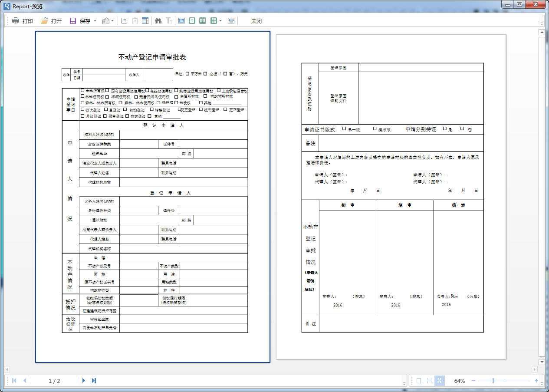Image resolution: width=549 pixels, height=392 pixels.
Task: Jump to the last page arrow
Action: pyautogui.click(x=94, y=381)
